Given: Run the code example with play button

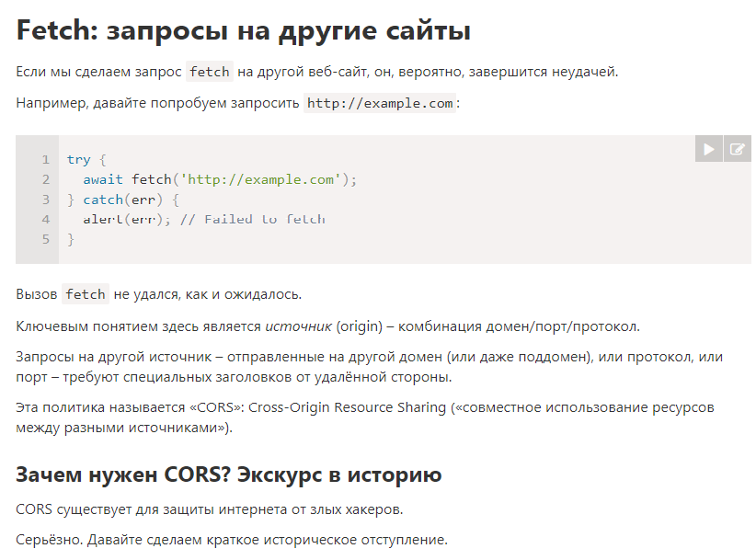Looking at the screenshot, I should tap(709, 149).
